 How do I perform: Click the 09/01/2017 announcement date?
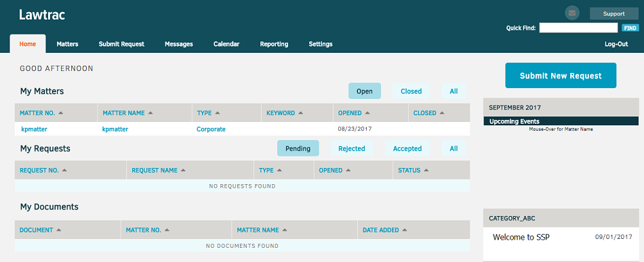[x=613, y=236]
